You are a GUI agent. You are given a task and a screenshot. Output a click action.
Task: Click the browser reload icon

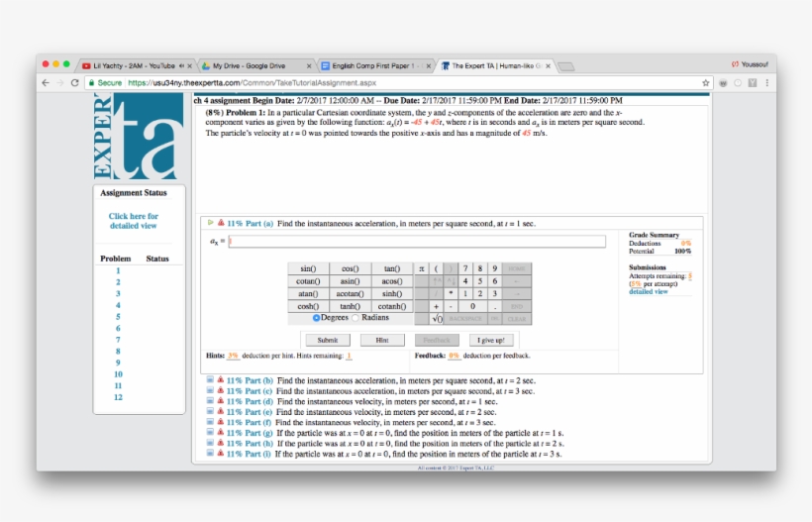[75, 83]
